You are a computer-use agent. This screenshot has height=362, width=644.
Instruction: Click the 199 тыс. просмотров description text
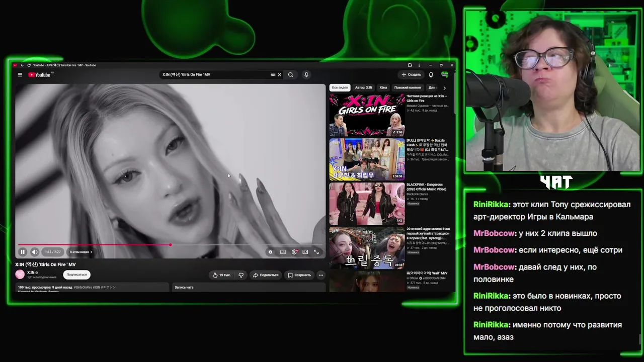pyautogui.click(x=34, y=287)
